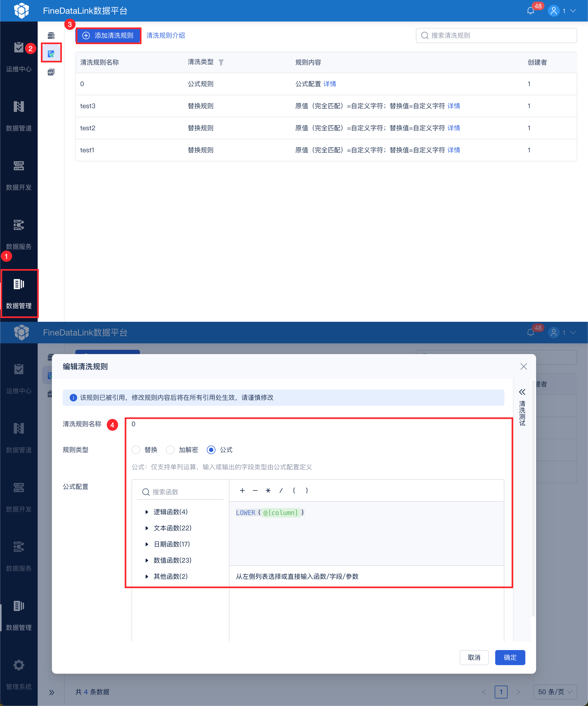Select the 加解密 rule type radio
This screenshot has height=706, width=588.
(171, 450)
